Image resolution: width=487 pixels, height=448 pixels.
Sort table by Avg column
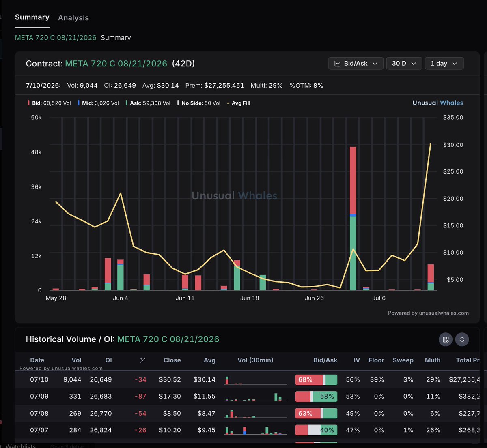point(209,360)
